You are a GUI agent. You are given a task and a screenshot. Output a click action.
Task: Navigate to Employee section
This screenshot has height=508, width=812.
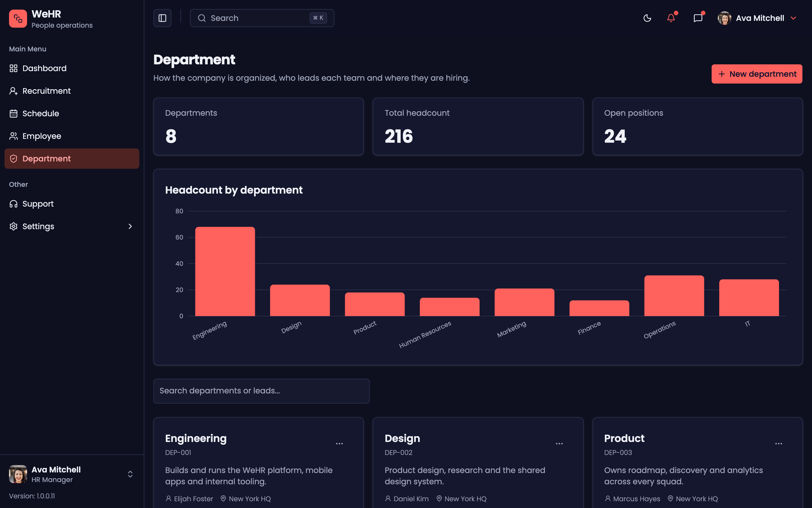tap(72, 136)
